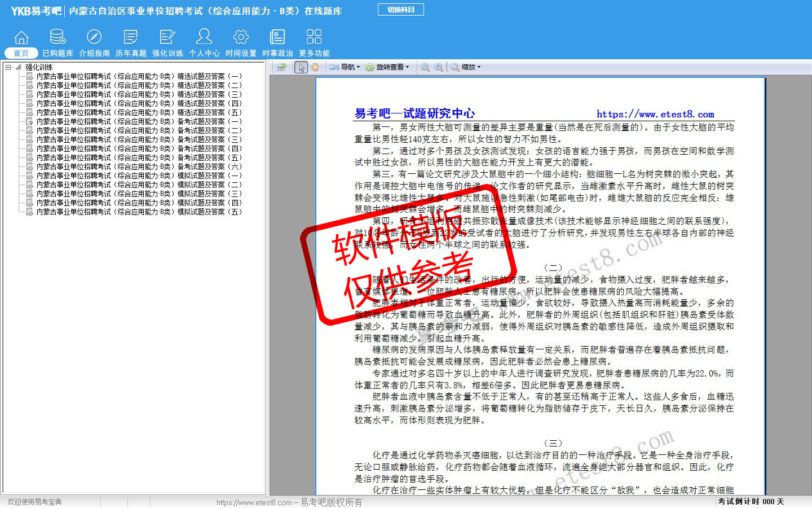
Task: Collapse the 强化训练 tree node
Action: [8, 67]
